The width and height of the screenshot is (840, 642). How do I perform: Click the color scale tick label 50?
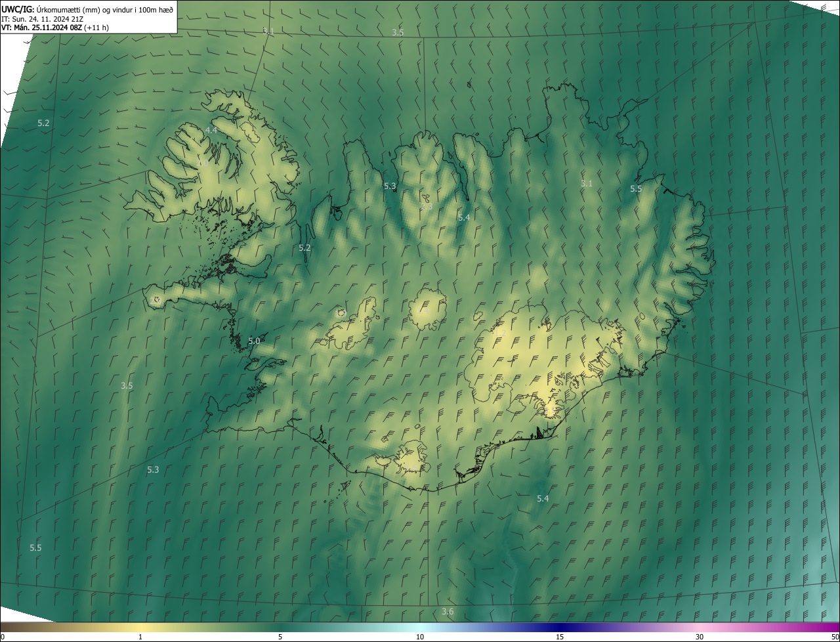coord(835,637)
